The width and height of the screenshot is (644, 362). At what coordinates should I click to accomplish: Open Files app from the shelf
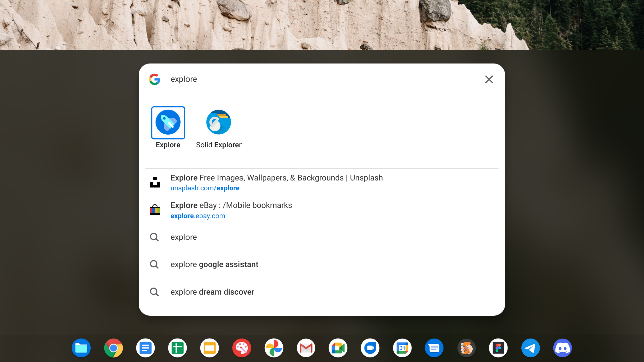coord(81,348)
